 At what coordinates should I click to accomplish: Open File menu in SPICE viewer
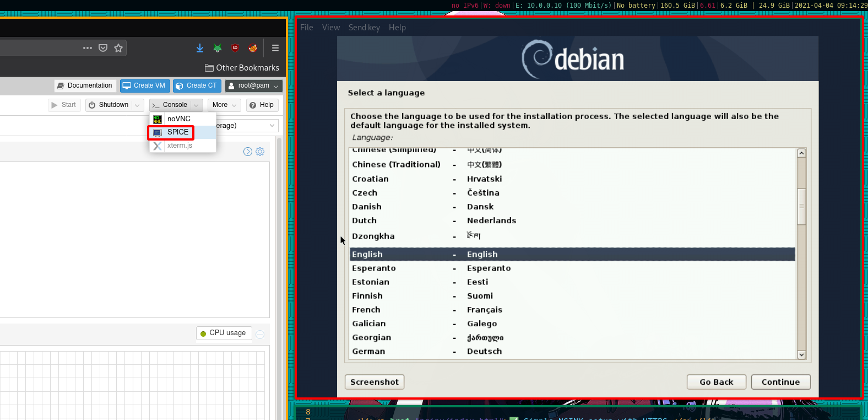point(307,28)
